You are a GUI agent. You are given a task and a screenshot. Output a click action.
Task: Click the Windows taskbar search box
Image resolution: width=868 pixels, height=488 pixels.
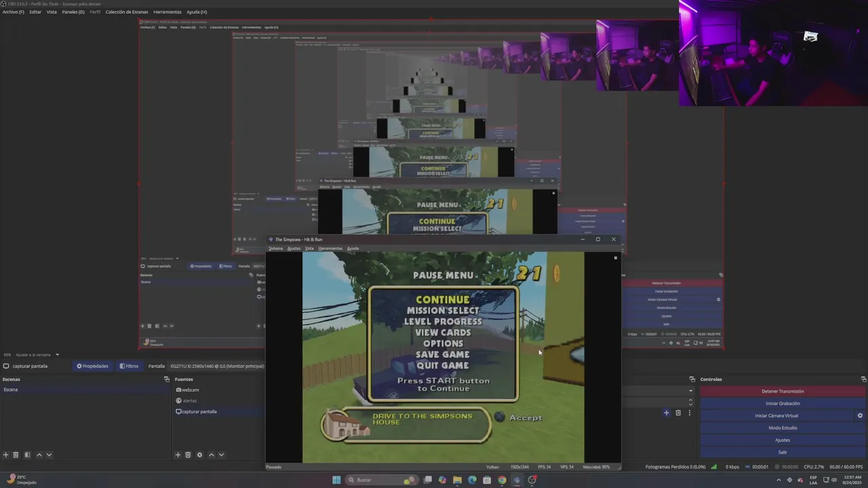(x=382, y=480)
